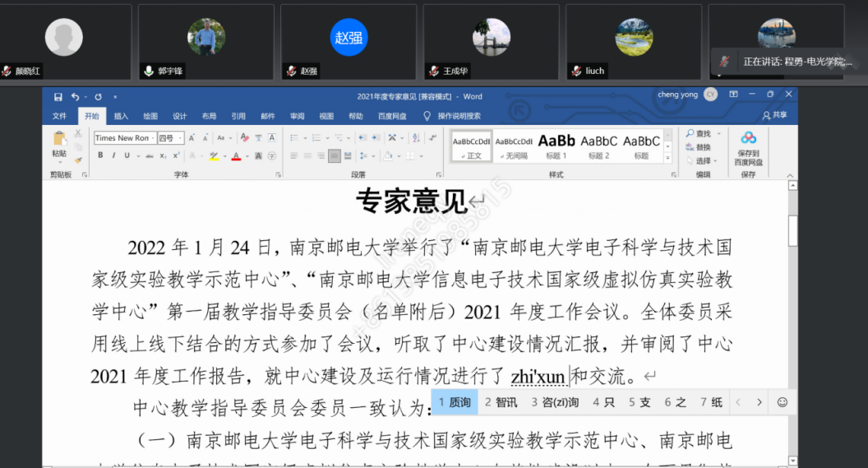Select the Format Painter brush icon

(x=78, y=160)
